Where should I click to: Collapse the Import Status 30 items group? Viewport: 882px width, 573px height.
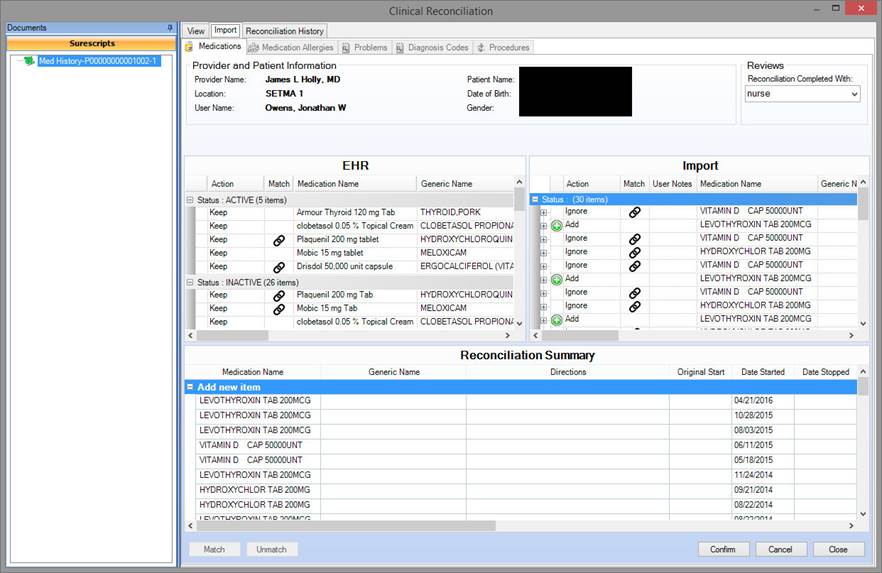pos(535,199)
